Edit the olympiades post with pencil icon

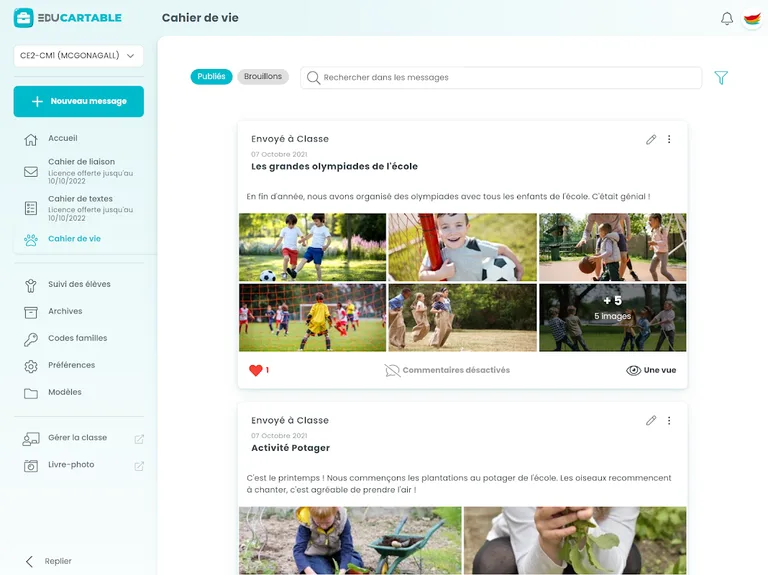pos(651,140)
